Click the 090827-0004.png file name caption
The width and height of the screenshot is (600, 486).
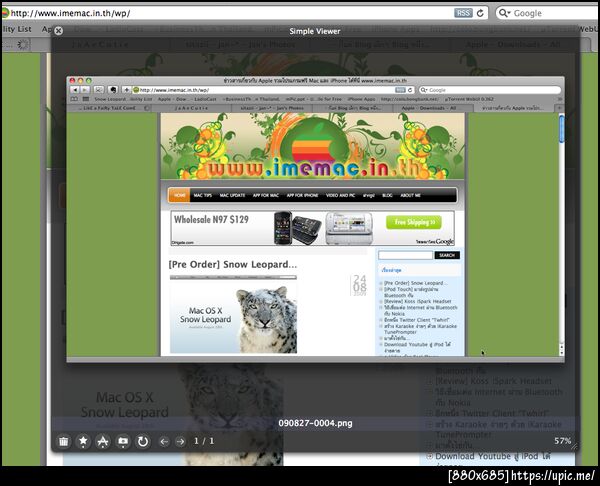pyautogui.click(x=315, y=423)
